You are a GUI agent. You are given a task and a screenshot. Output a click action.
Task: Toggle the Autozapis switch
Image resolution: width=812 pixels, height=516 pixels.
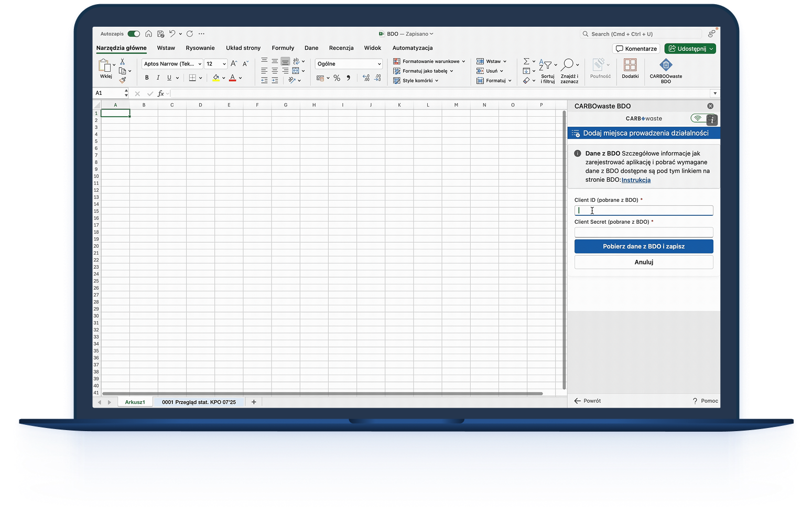[134, 34]
